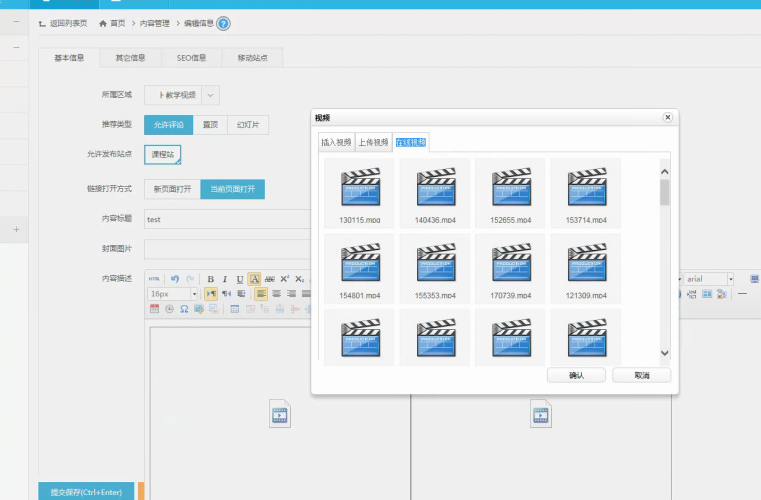
Task: Switch to the SEO信息 tab
Action: coord(191,58)
